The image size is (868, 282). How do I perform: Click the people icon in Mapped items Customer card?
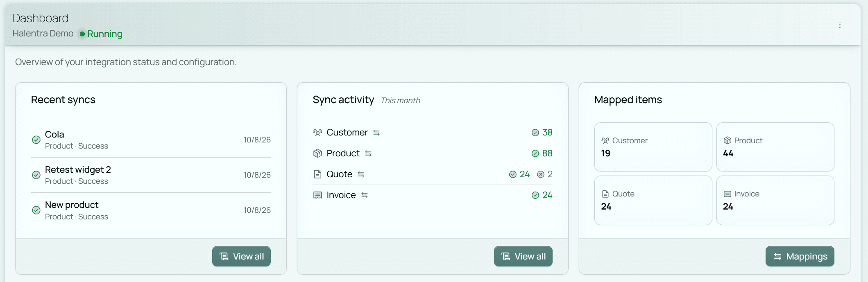pos(605,141)
